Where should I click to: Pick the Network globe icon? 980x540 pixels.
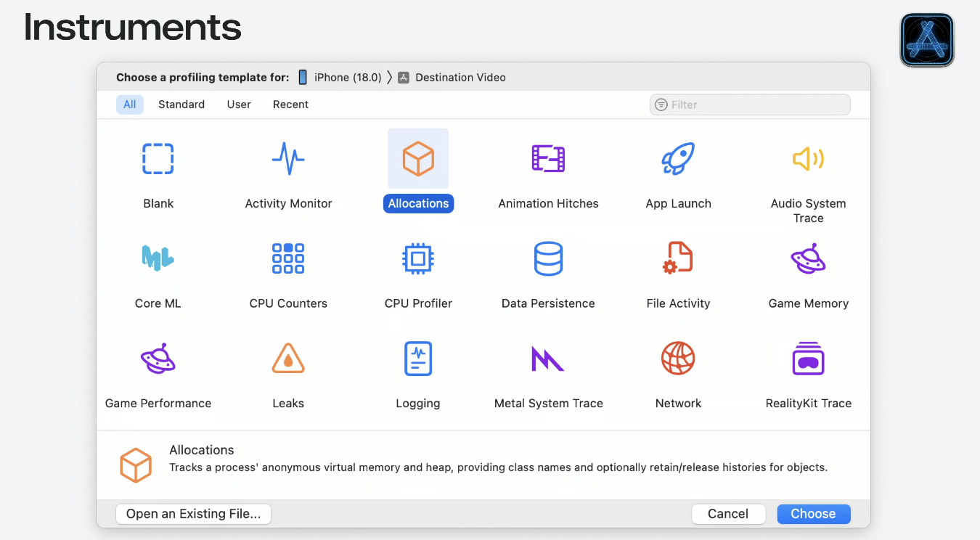pos(678,358)
